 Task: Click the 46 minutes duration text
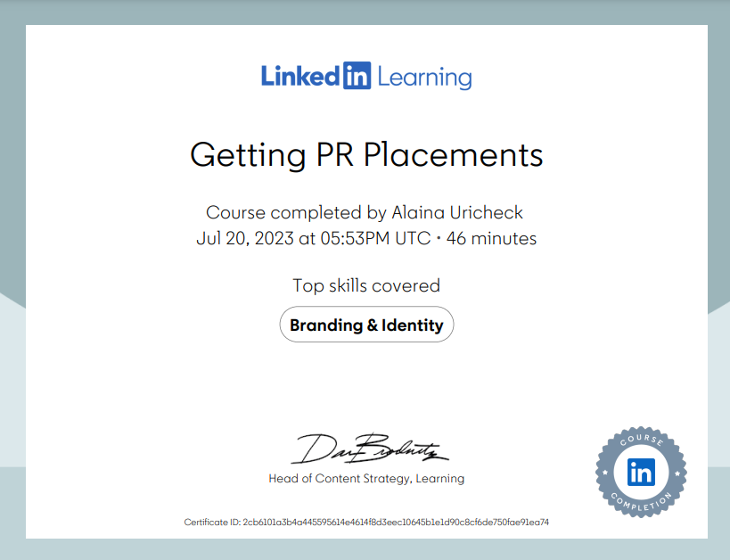[x=492, y=239]
